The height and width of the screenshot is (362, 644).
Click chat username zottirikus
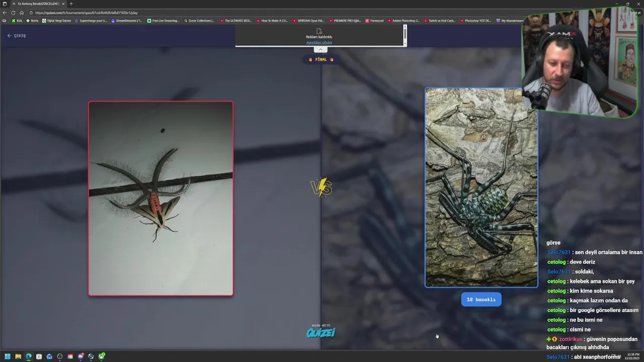570,339
